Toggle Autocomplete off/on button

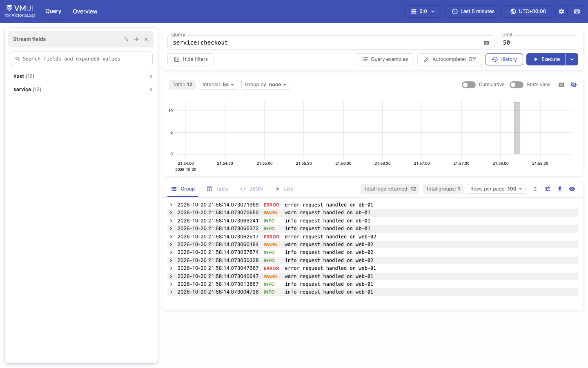(x=450, y=59)
